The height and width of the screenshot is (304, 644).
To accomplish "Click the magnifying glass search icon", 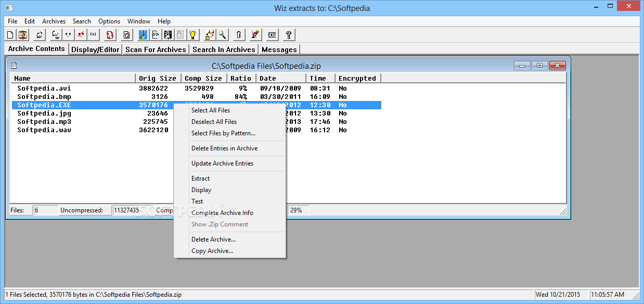I will [x=222, y=35].
